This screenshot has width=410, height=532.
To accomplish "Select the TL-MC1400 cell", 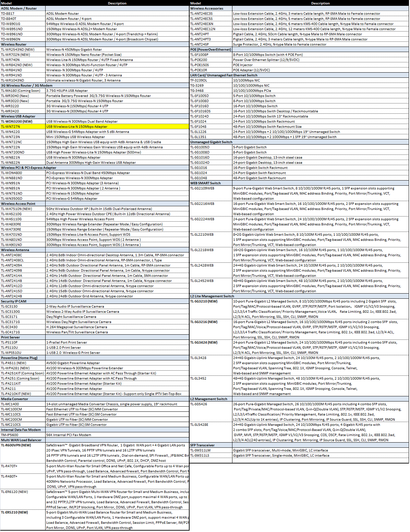I will (x=23, y=404).
